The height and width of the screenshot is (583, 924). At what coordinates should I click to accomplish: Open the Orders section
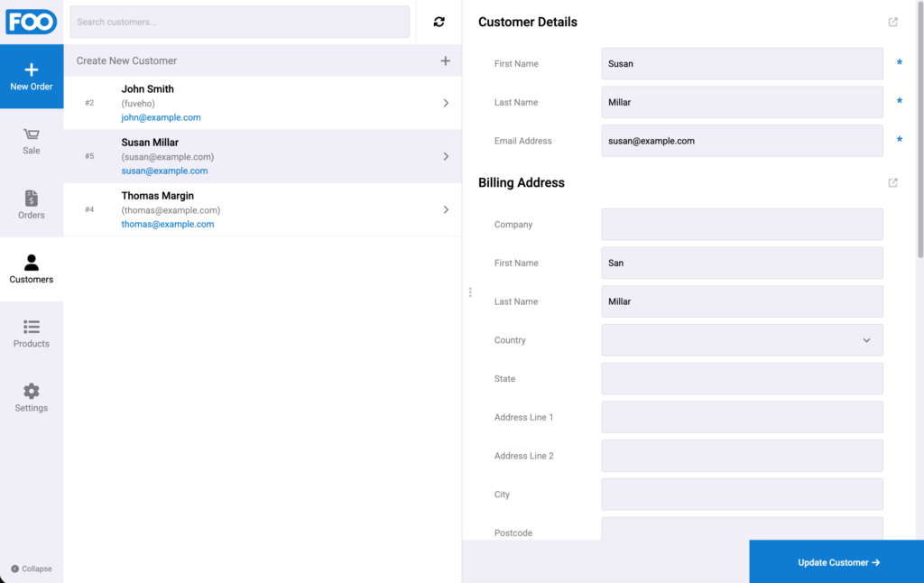point(32,205)
